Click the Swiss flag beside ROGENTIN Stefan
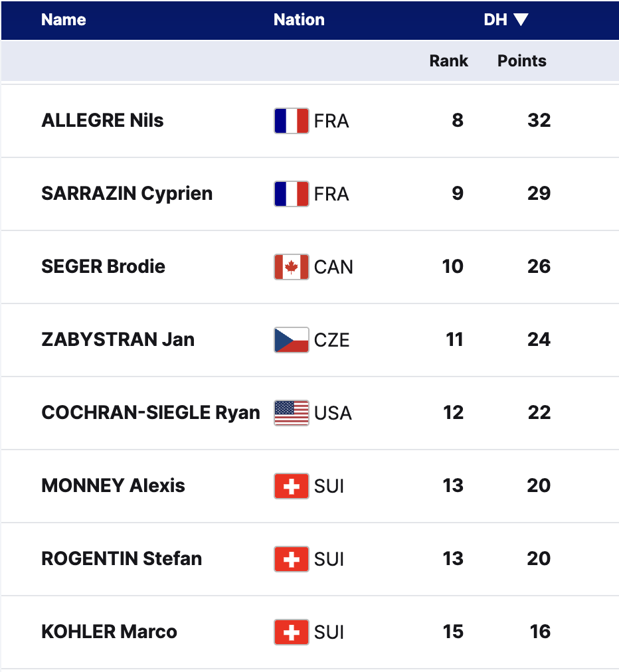The image size is (619, 672). click(291, 559)
